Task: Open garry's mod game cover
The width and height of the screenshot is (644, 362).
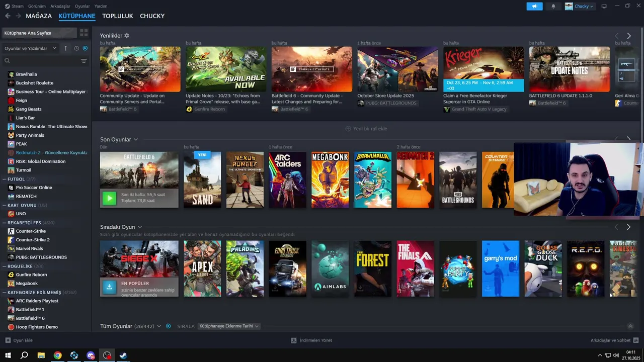Action: [501, 268]
